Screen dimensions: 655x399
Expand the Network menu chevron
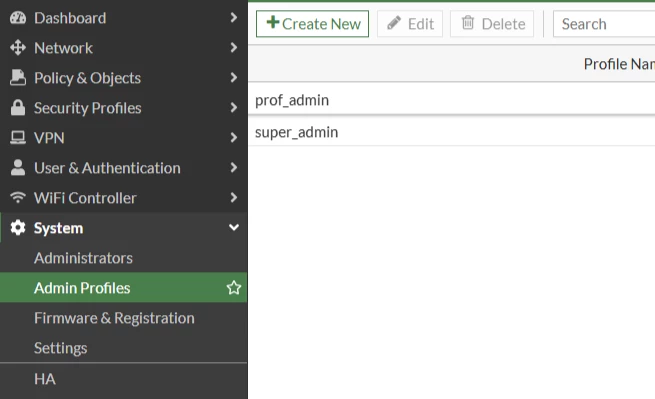coord(234,48)
